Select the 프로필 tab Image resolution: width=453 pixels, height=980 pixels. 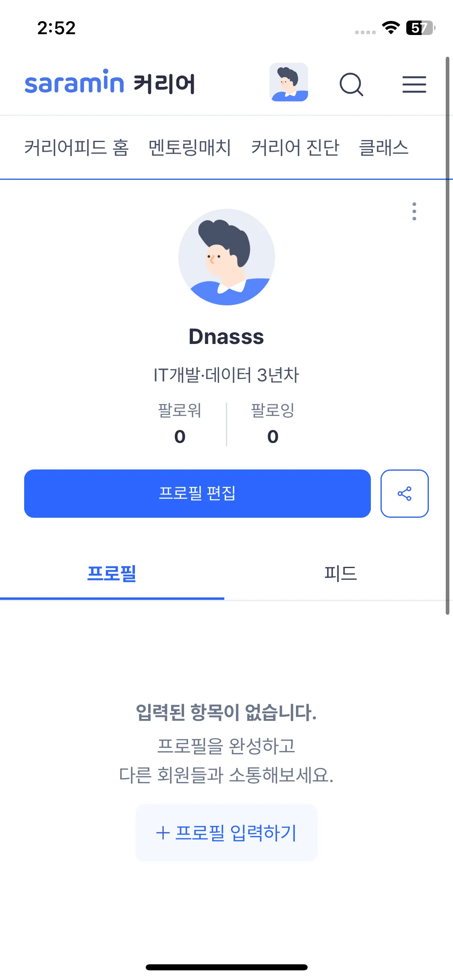point(112,573)
